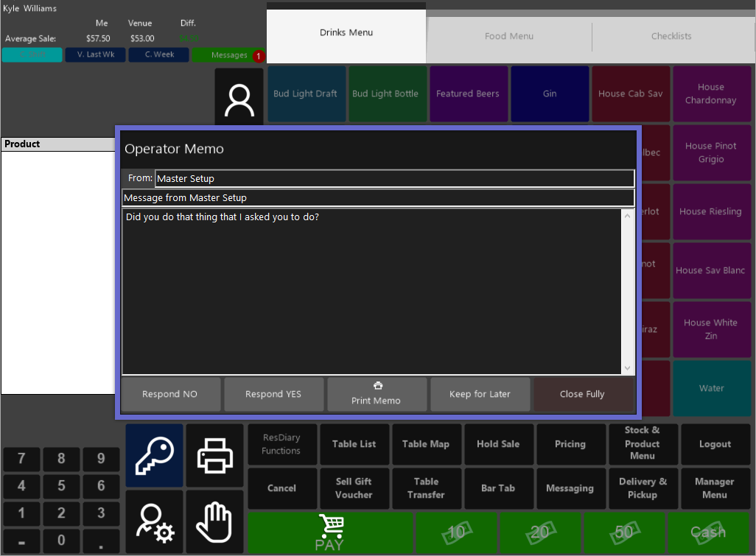Click the key icon button
The image size is (756, 556).
[x=154, y=455]
